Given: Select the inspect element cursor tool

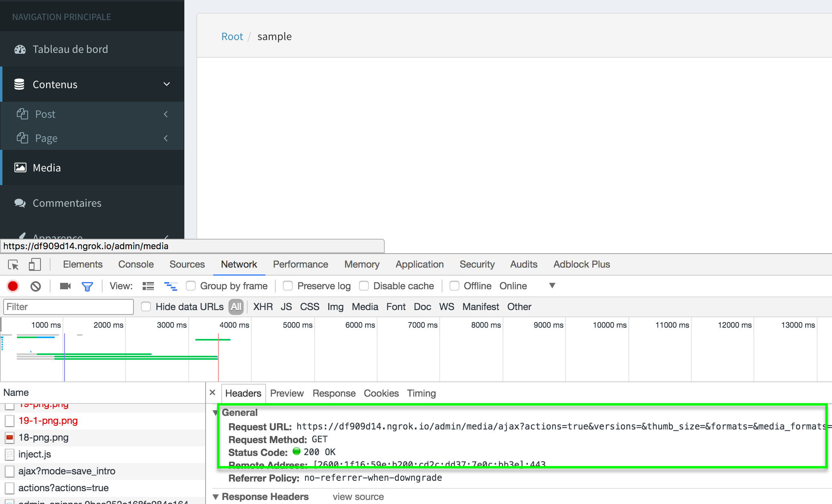Looking at the screenshot, I should [x=13, y=264].
